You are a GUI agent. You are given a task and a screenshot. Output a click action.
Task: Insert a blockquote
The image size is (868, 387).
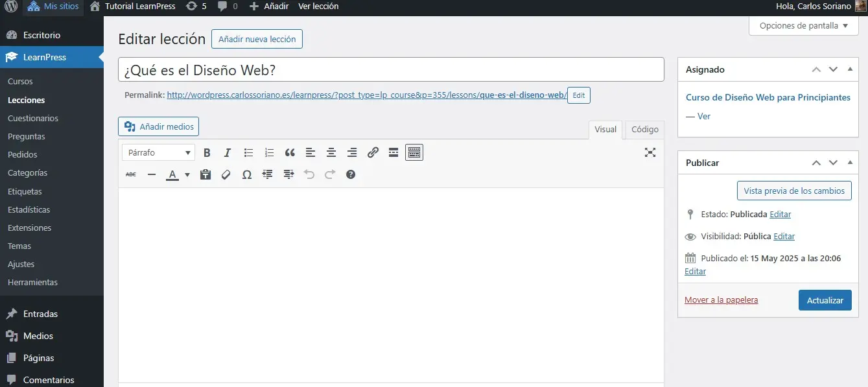290,153
